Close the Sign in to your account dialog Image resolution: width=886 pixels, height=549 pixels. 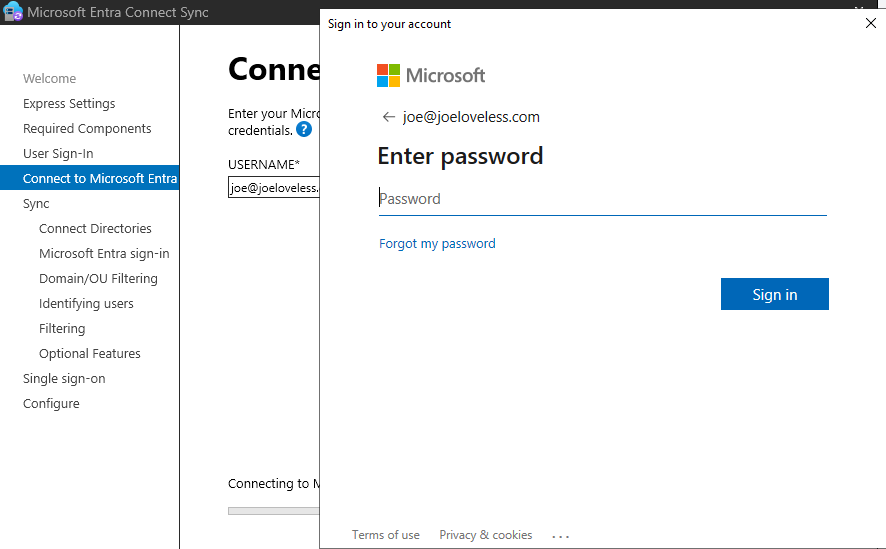click(870, 24)
